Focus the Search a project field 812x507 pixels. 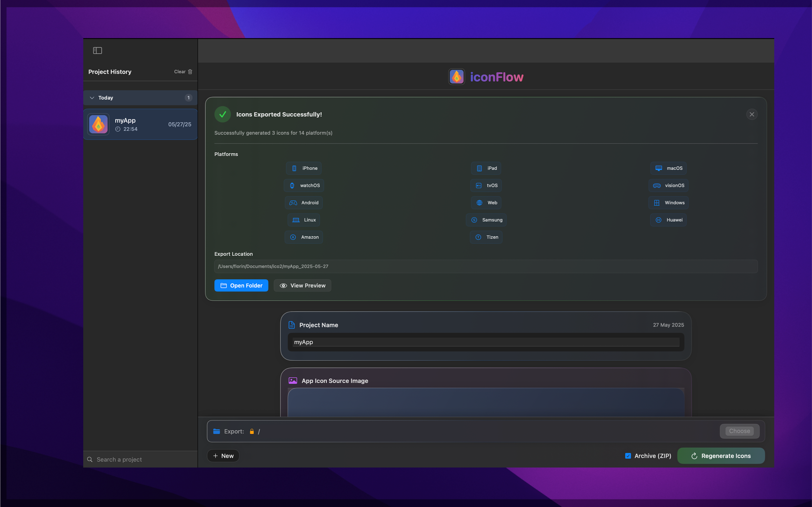point(141,459)
